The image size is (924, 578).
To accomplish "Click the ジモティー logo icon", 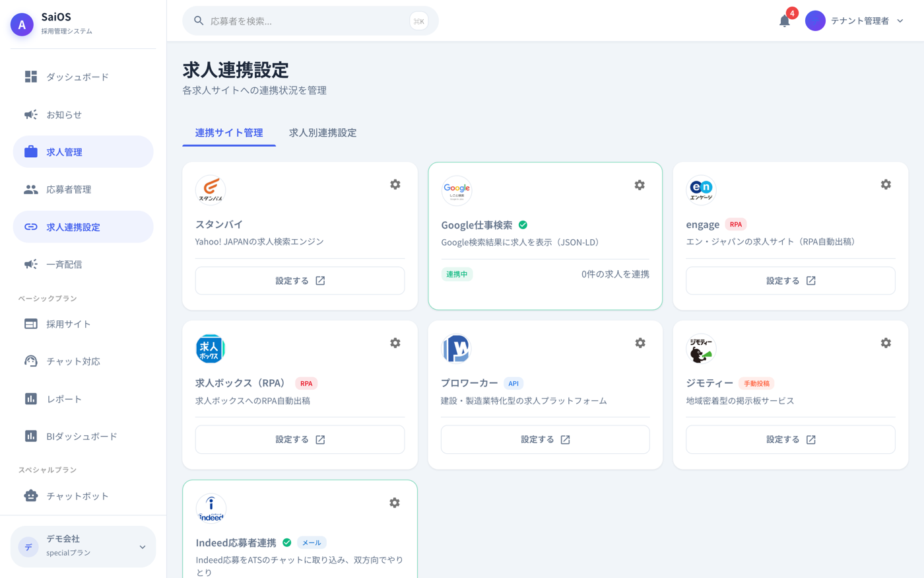I will [x=701, y=349].
